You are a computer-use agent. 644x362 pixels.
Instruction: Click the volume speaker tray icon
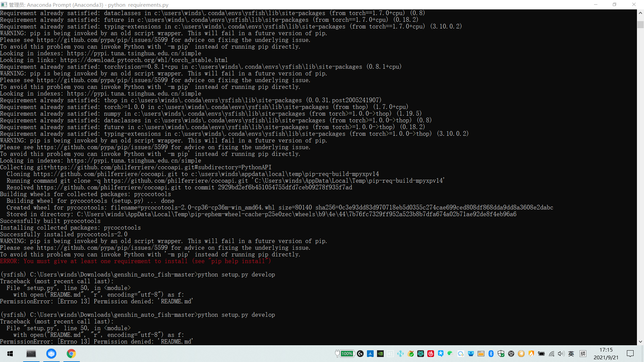coord(561,354)
